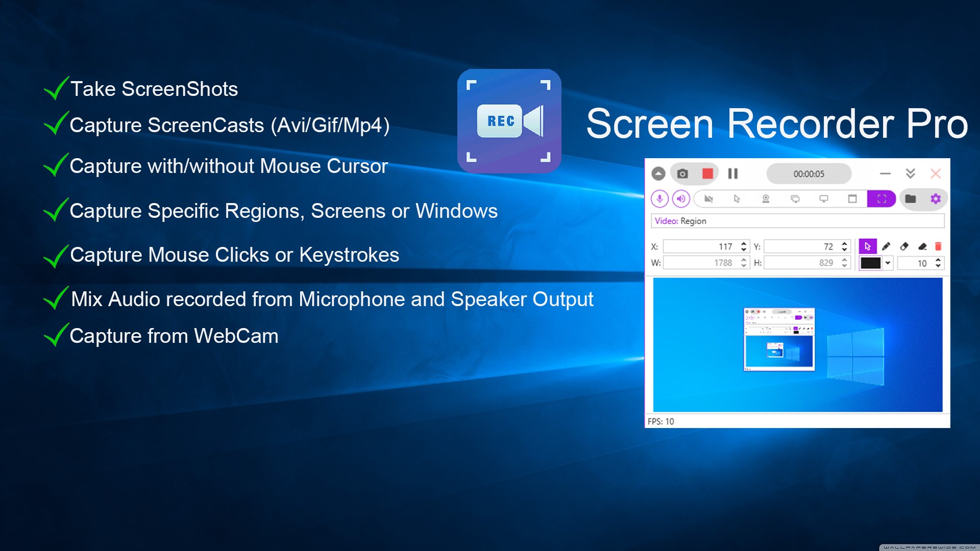Take a screenshot with the camera icon

coord(682,174)
